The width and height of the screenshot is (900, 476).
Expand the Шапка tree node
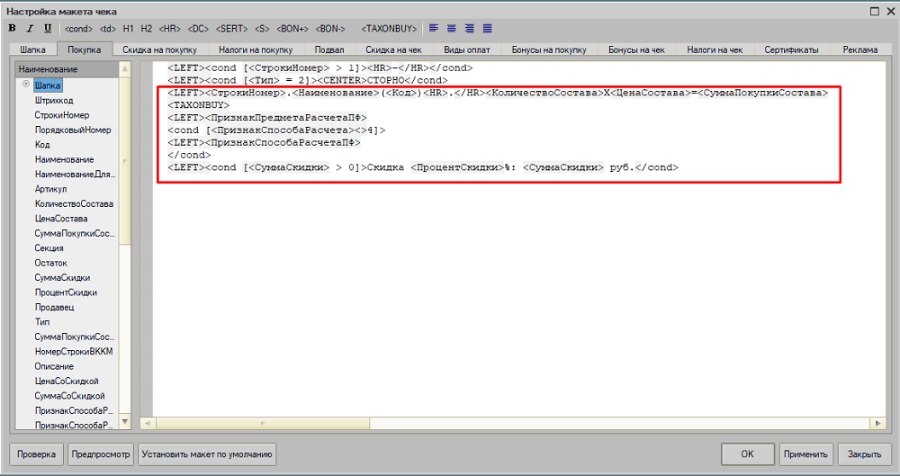(26, 84)
